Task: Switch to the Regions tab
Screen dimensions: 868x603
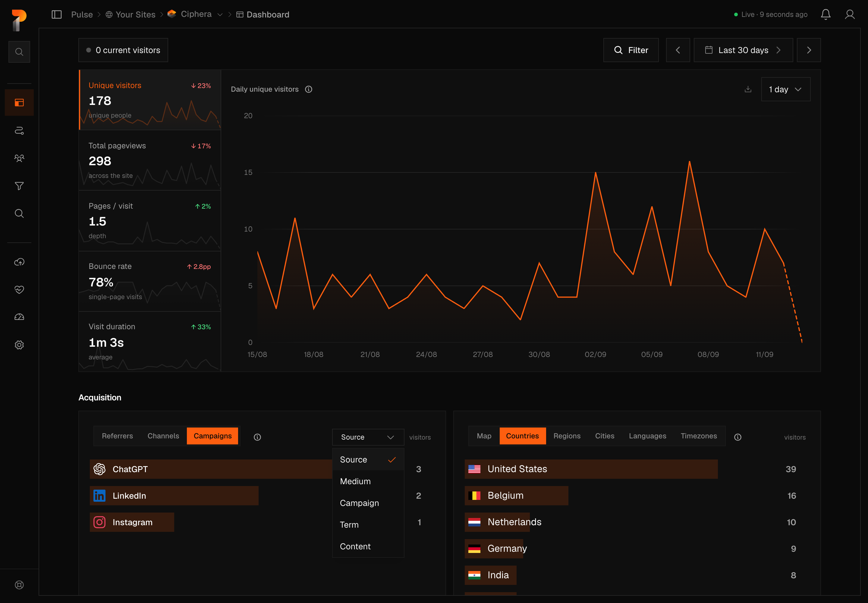Action: tap(567, 436)
